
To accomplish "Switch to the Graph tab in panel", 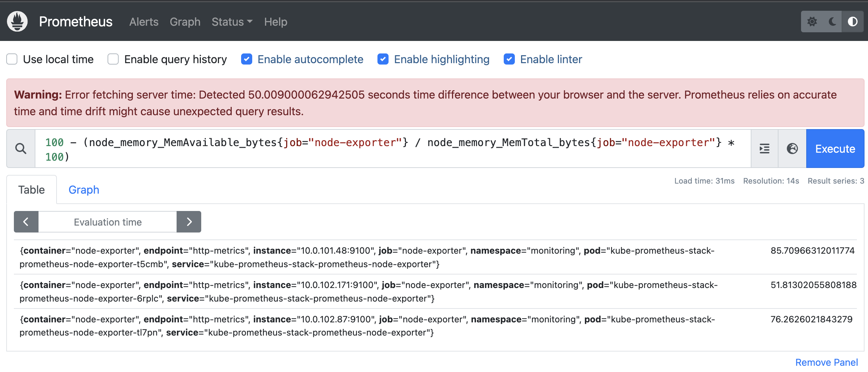I will click(x=84, y=190).
